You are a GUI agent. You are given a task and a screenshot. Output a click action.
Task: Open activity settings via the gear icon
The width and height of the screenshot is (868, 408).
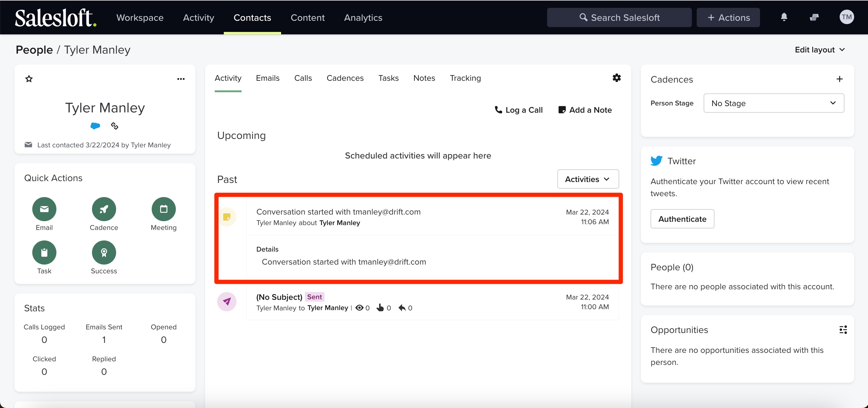coord(616,78)
